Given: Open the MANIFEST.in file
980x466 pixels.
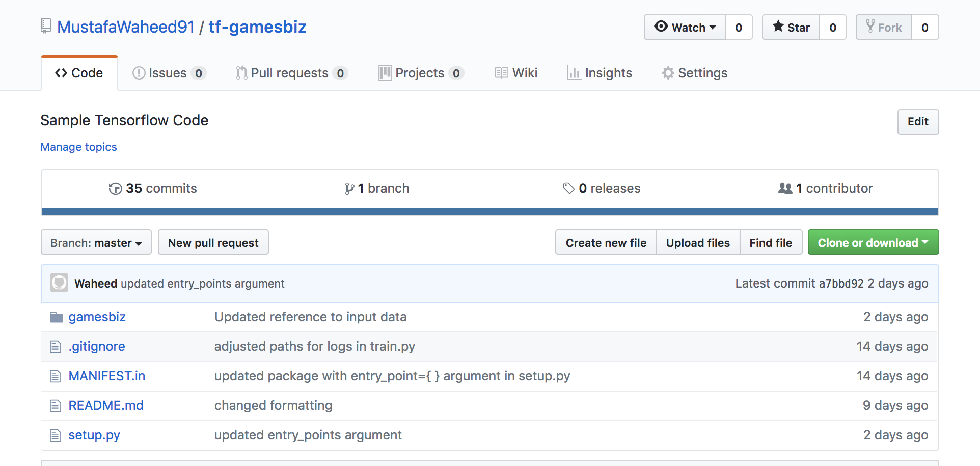Looking at the screenshot, I should point(107,376).
